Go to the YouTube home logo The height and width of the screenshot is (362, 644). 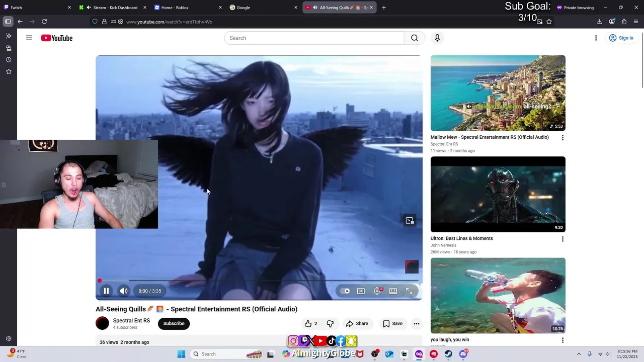(57, 38)
